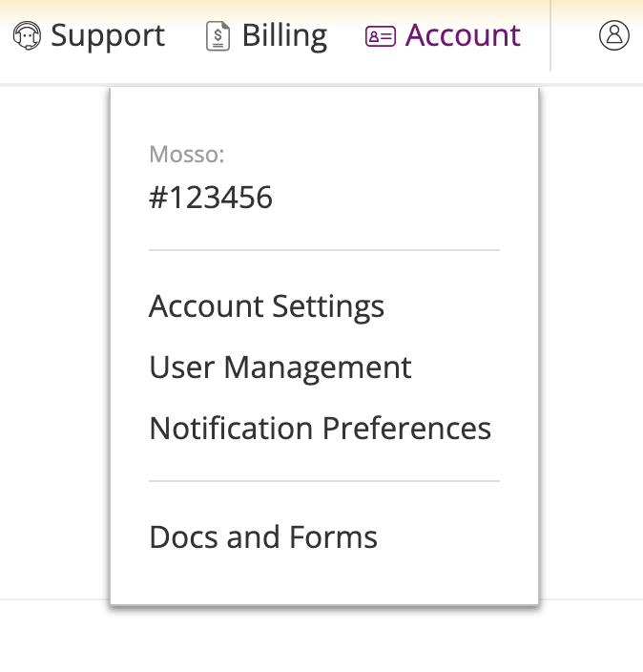Image resolution: width=643 pixels, height=672 pixels.
Task: Click the Support headset icon
Action: 27,35
